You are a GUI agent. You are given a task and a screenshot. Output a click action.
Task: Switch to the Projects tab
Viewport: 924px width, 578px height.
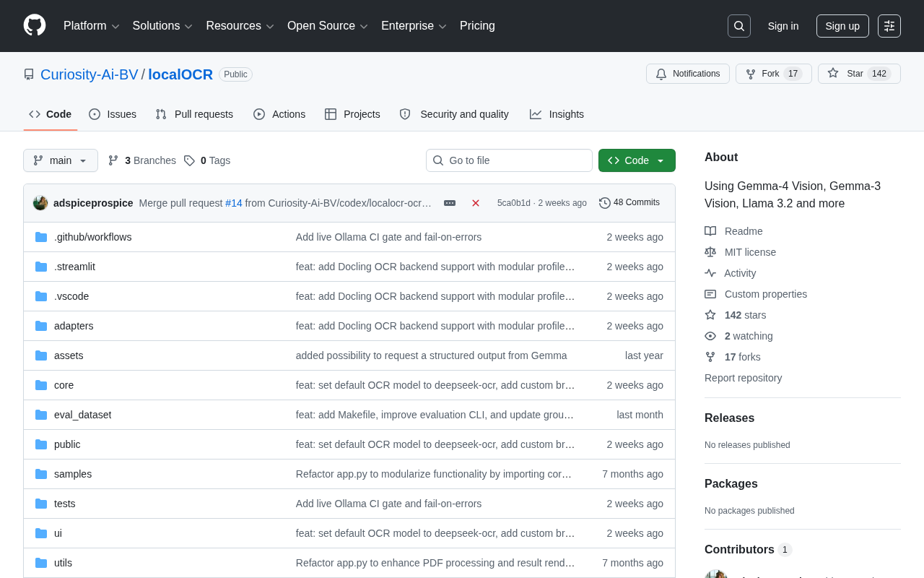click(x=352, y=114)
